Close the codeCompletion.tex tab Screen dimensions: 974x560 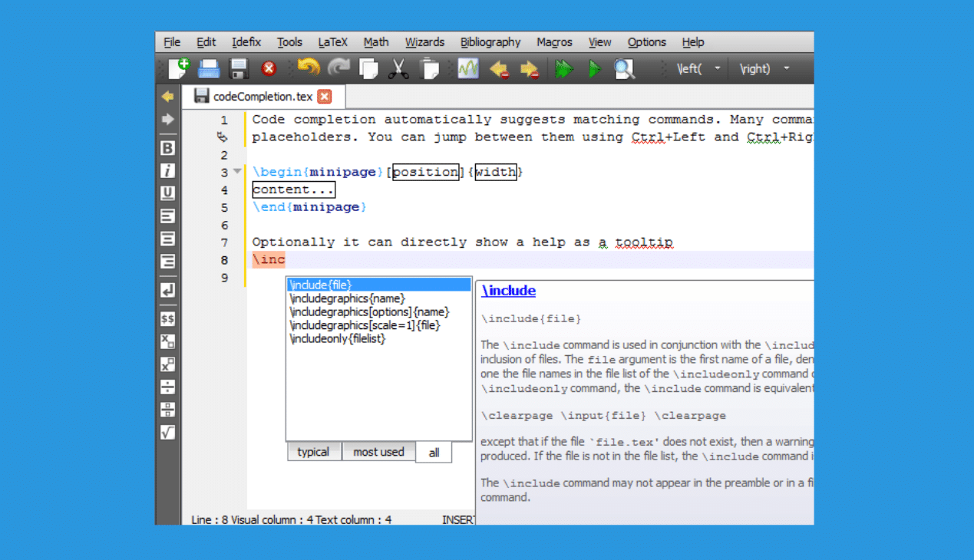(x=325, y=97)
